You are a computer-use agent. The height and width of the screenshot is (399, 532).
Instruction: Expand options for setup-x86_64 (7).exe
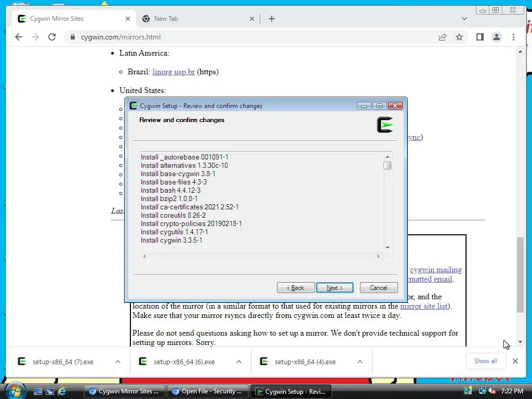(x=118, y=362)
